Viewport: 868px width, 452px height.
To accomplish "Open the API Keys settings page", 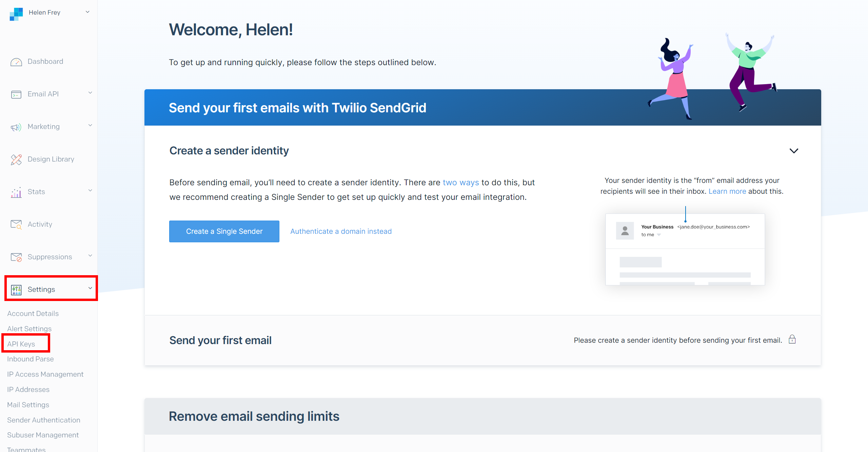I will [x=21, y=343].
